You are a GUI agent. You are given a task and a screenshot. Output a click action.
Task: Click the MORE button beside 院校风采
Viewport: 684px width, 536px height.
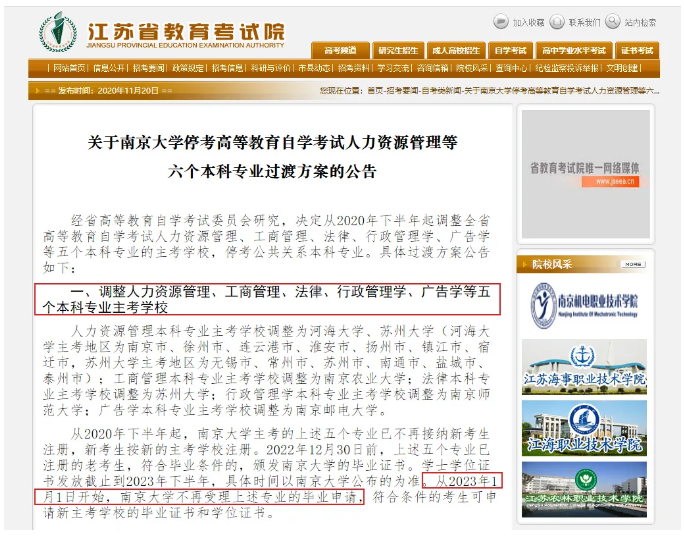[x=633, y=264]
